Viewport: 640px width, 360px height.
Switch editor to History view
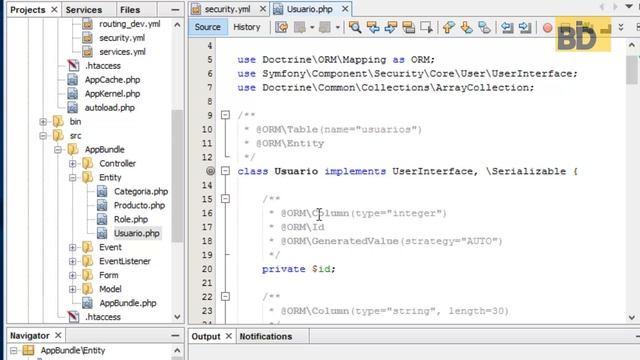(247, 27)
